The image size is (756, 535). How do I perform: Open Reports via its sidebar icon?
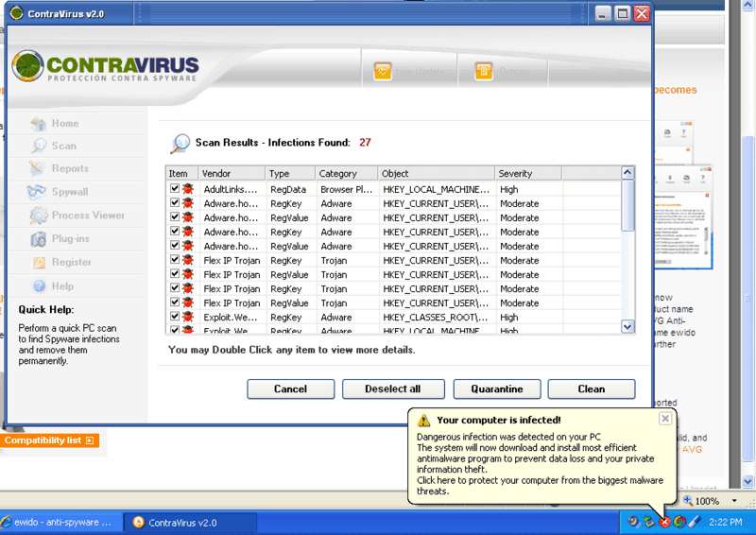click(x=37, y=168)
